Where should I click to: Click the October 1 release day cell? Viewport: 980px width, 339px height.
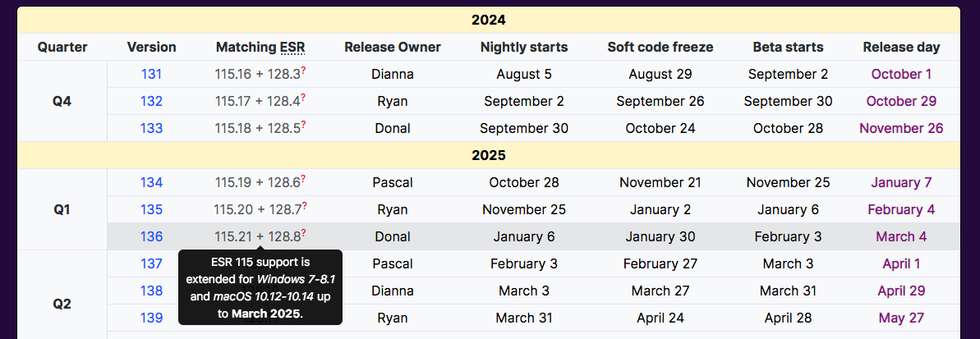(901, 74)
